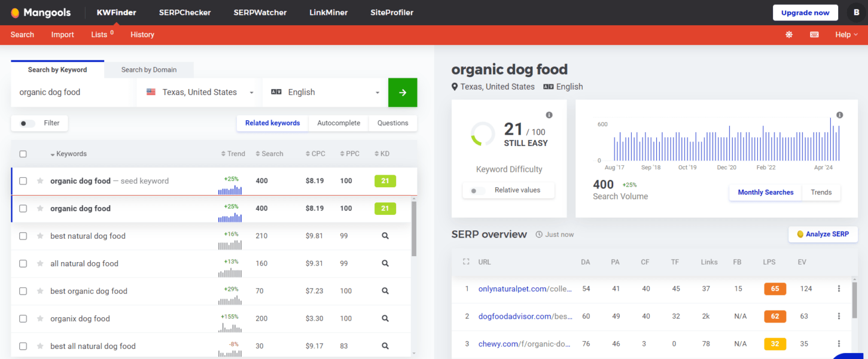Click the Analyze SERP button

point(823,234)
